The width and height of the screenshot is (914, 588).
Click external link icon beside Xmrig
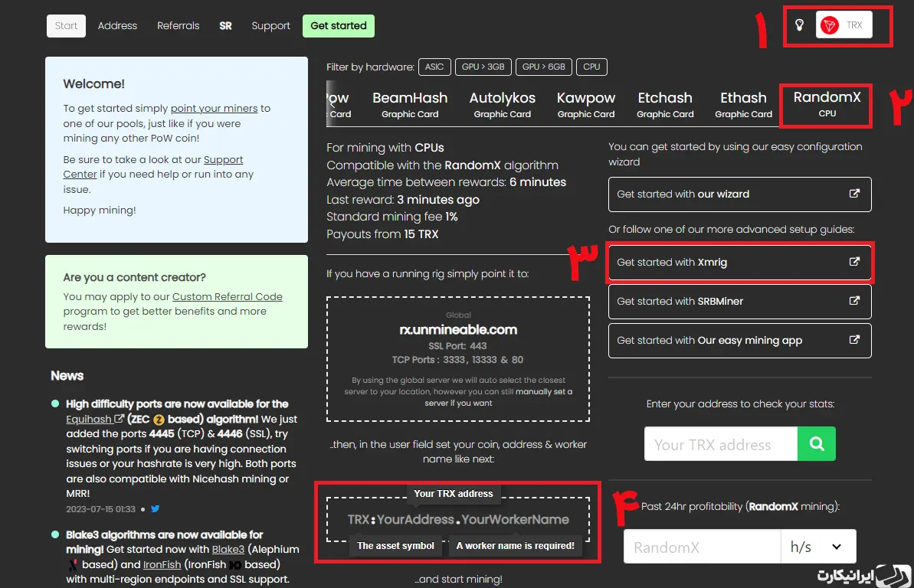[854, 262]
